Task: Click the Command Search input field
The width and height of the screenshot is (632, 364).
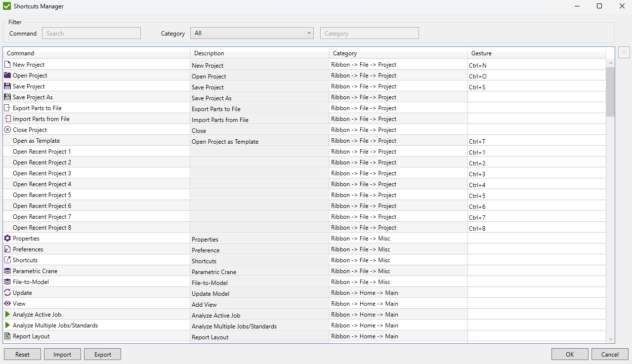Action: pos(91,34)
